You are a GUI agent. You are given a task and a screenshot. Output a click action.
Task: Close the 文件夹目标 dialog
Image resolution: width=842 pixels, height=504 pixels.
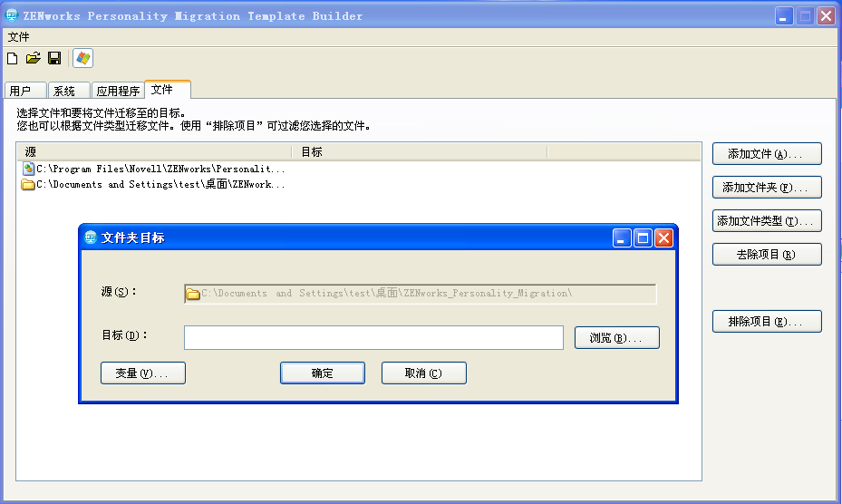pos(663,237)
